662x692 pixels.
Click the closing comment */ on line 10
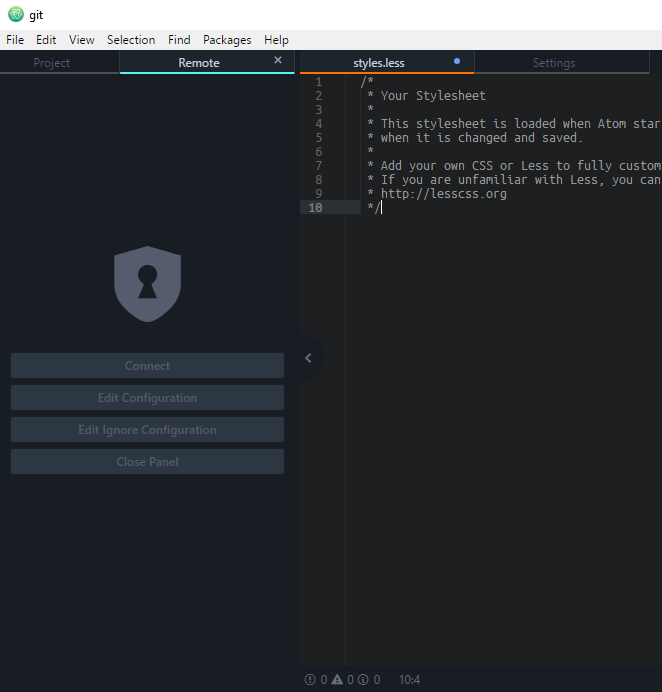374,207
